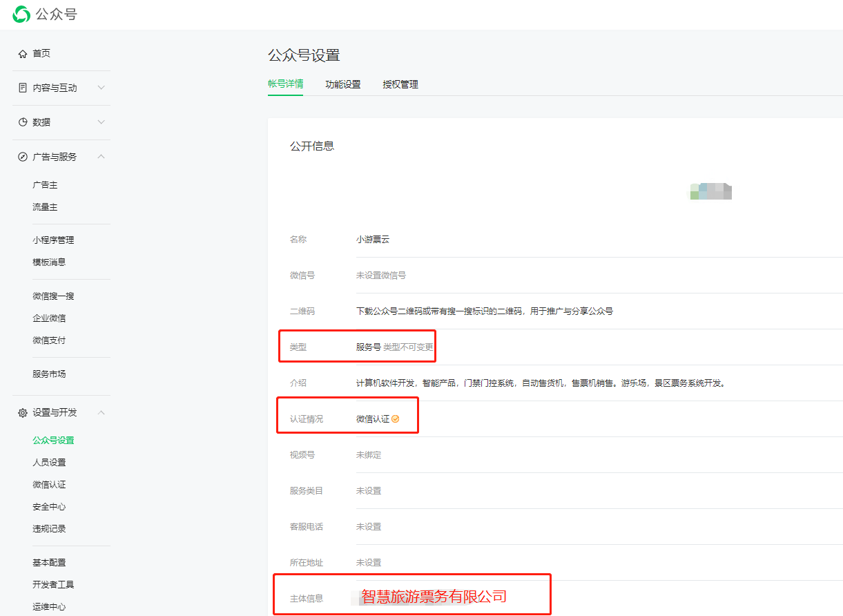Image resolution: width=843 pixels, height=616 pixels.
Task: Click the 广告与服务 compass icon
Action: (23, 157)
